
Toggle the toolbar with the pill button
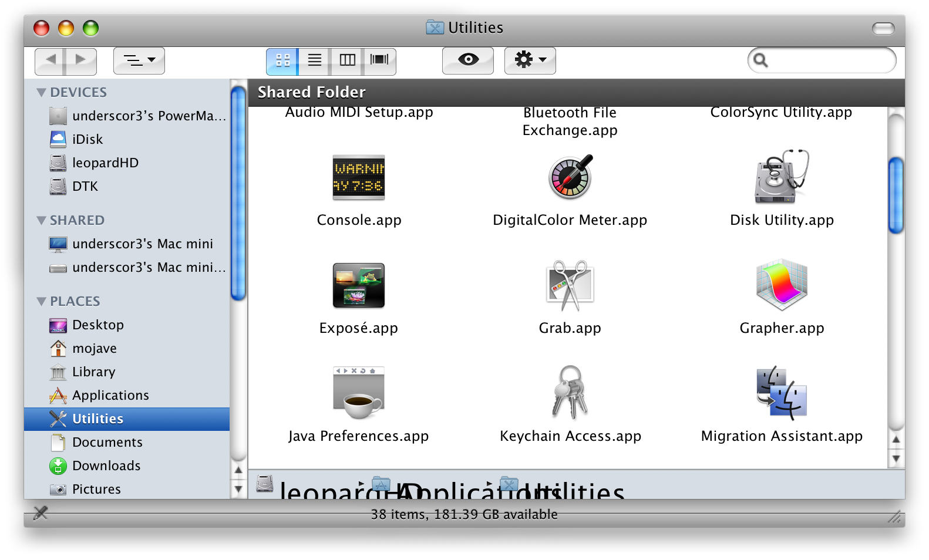click(x=883, y=28)
